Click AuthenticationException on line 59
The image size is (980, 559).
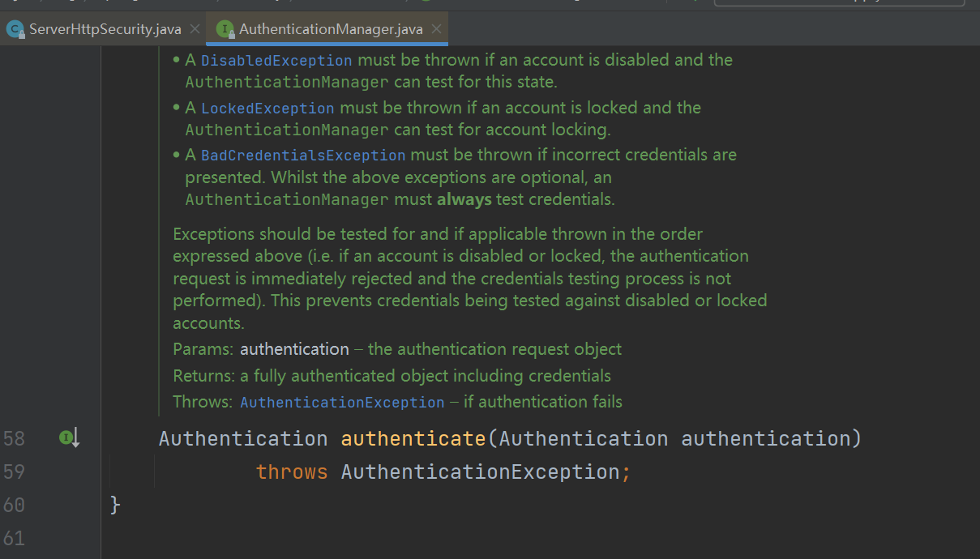(481, 472)
